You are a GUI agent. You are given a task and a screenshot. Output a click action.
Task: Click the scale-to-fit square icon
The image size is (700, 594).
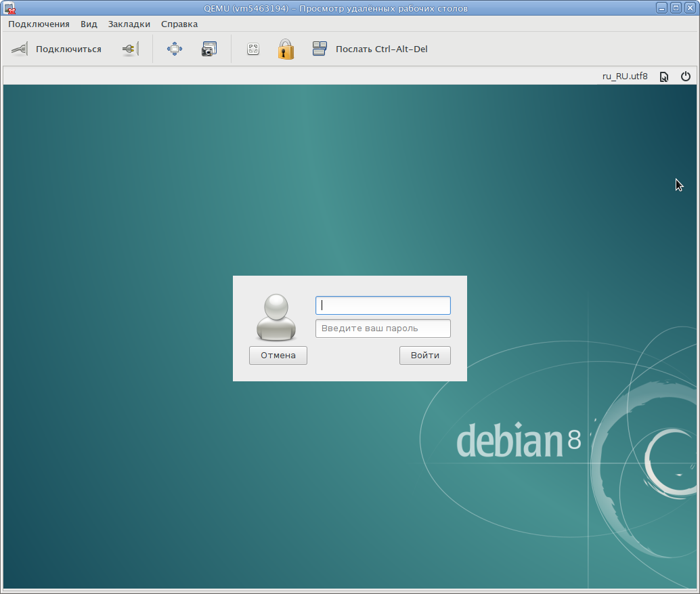click(x=253, y=49)
